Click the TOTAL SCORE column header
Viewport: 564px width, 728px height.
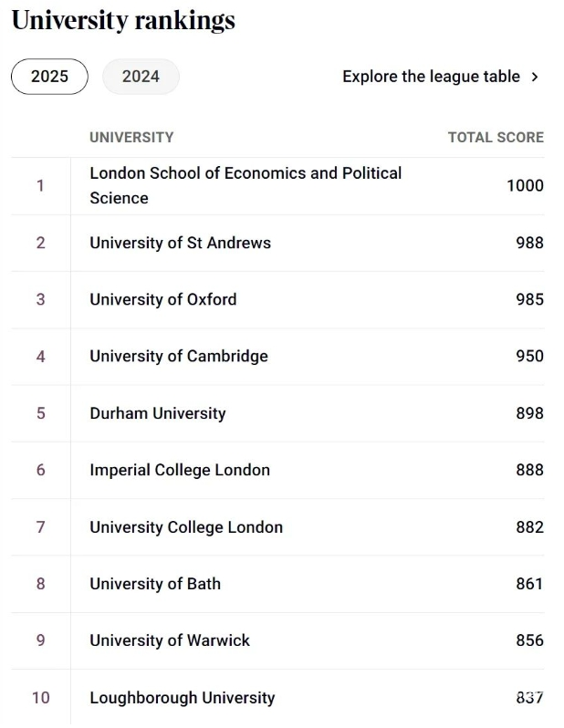[x=496, y=138]
